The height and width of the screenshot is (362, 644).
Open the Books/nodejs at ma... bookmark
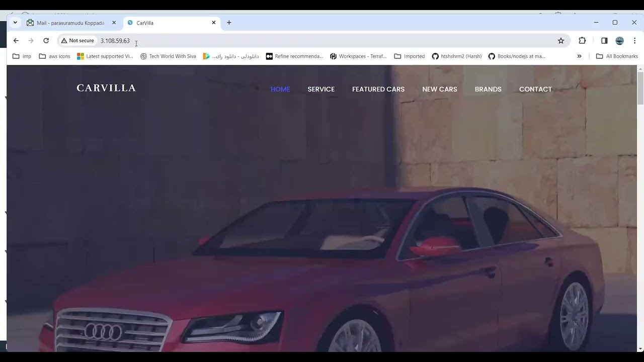[517, 56]
